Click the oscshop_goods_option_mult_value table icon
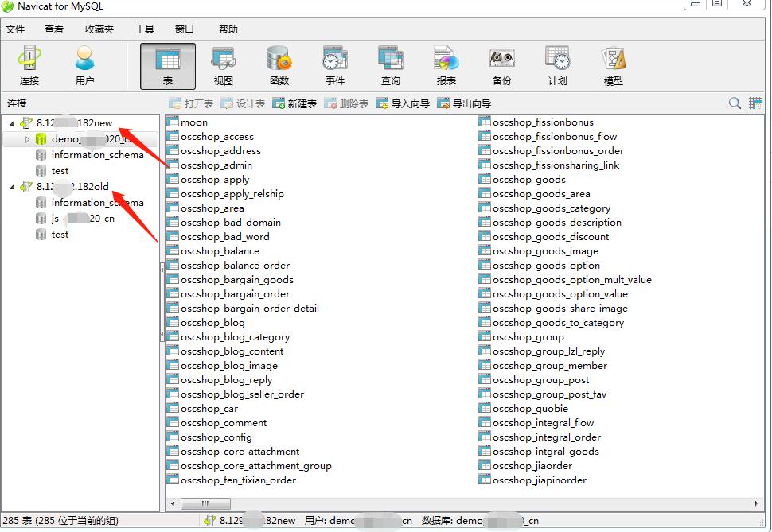This screenshot has height=532, width=772. tap(485, 279)
